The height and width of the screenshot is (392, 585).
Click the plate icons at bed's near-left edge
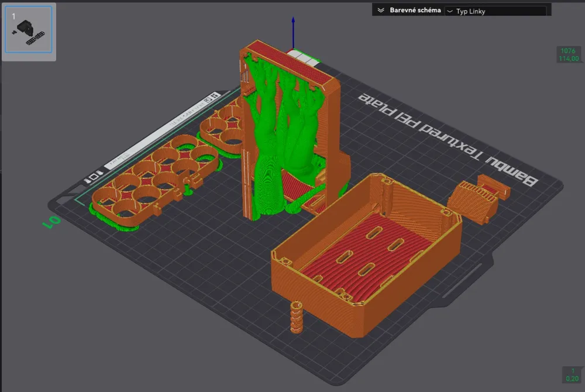[94, 176]
